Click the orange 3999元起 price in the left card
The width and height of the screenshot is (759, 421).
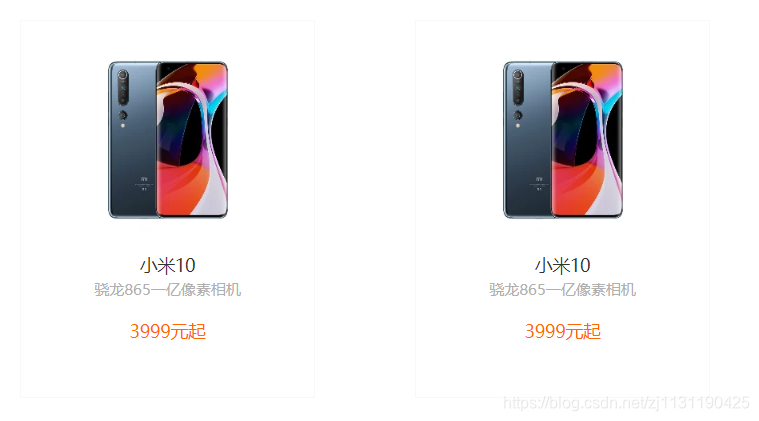coord(167,331)
